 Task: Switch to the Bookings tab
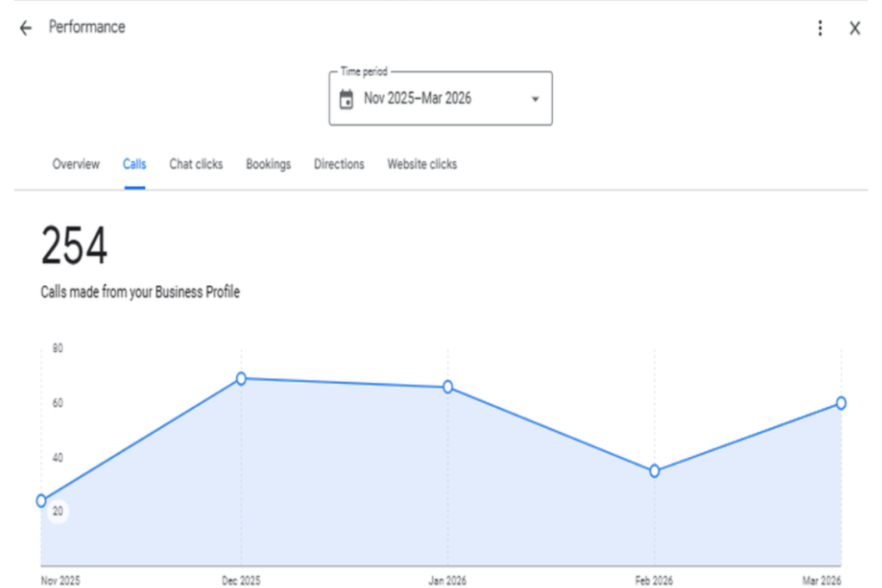(x=269, y=164)
